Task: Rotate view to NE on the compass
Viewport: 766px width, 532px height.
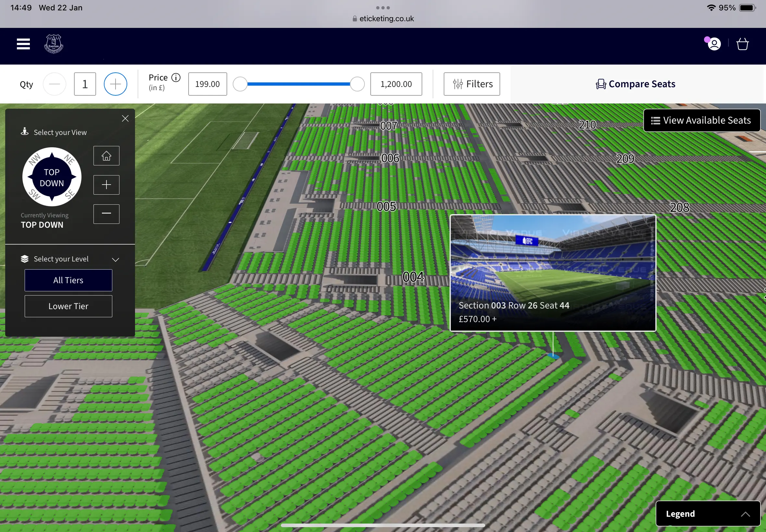Action: click(69, 160)
